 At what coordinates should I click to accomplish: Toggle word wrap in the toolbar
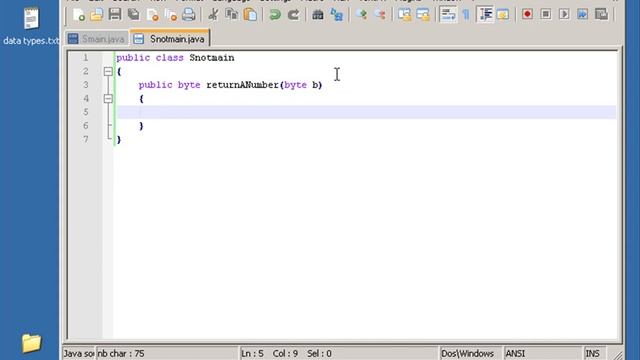tap(448, 15)
